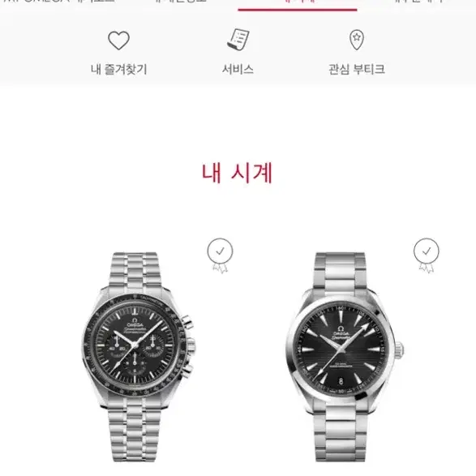Select the boutique map pin star icon
Screen dimensions: 476x476
tap(357, 40)
